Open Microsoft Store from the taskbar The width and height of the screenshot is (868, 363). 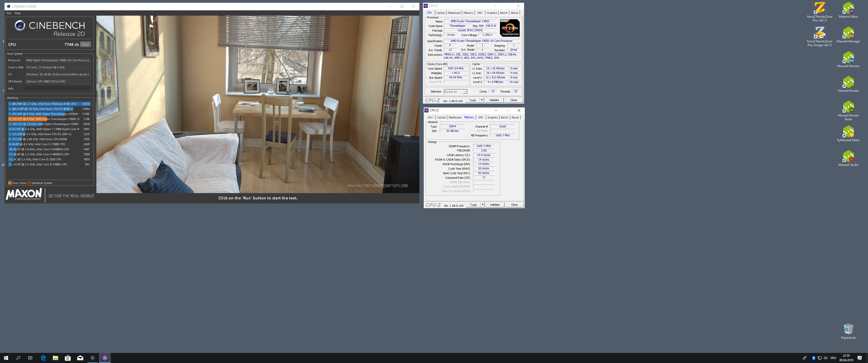pos(68,358)
